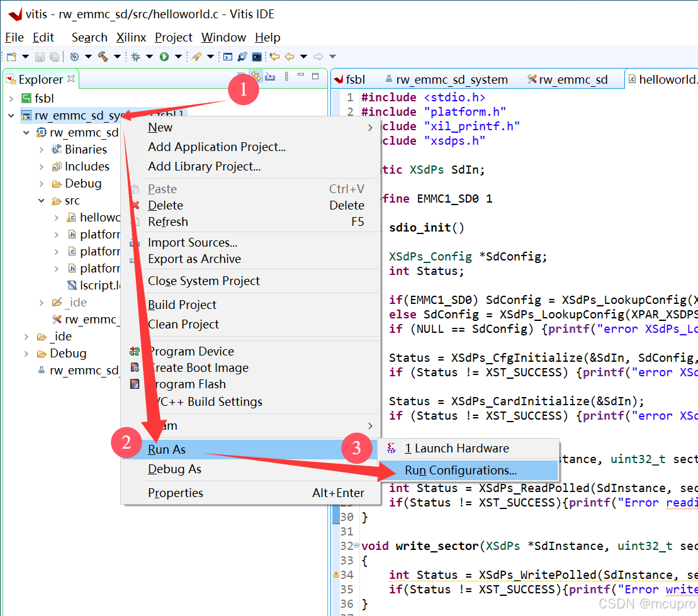Open the Search menu
This screenshot has height=616, width=698.
tap(89, 37)
